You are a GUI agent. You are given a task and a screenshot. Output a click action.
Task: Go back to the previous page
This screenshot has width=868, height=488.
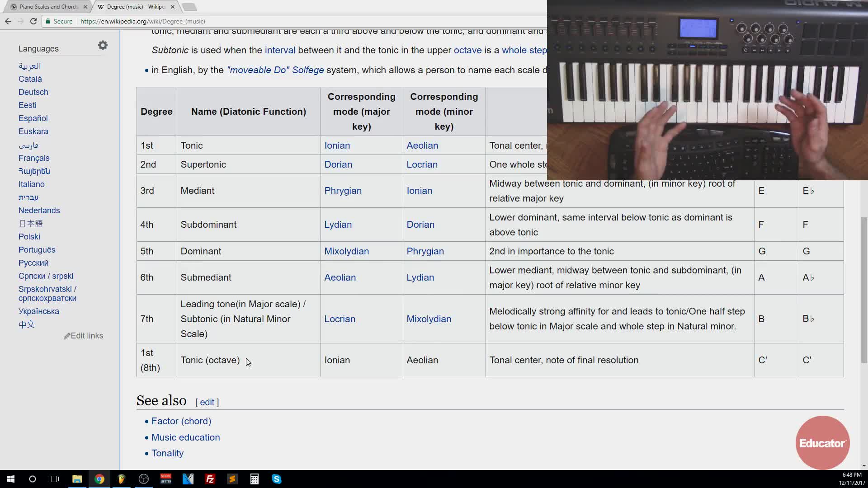[8, 21]
